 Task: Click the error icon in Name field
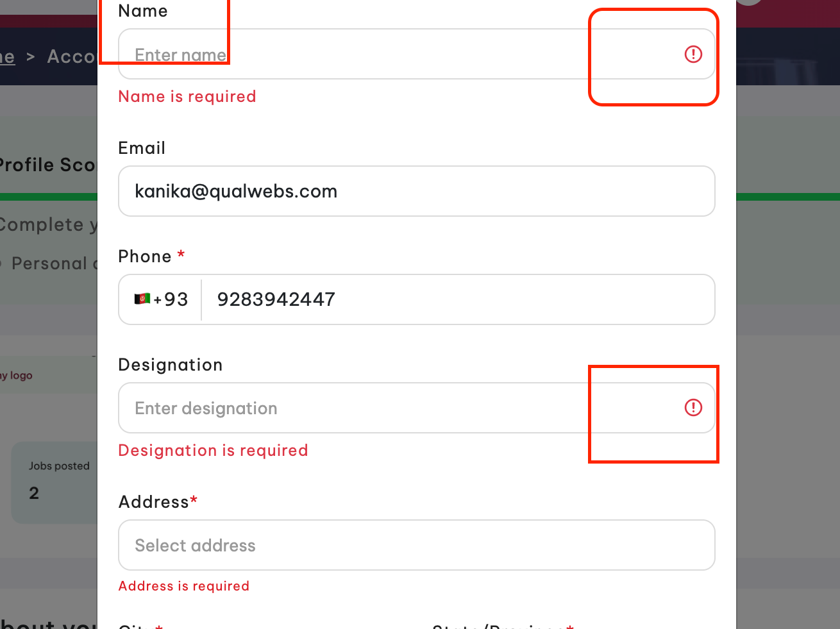click(x=693, y=55)
